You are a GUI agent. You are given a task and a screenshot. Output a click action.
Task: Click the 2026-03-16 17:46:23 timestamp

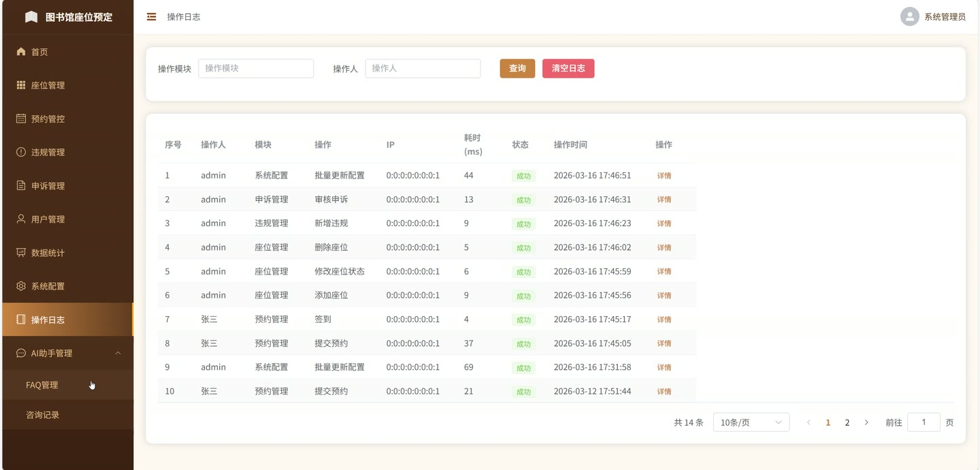click(x=592, y=223)
